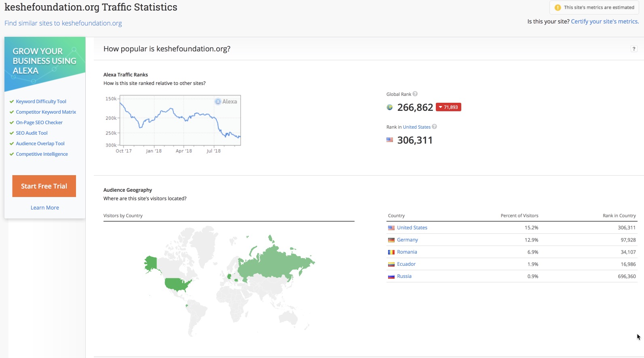Click the Learn More link
Image resolution: width=644 pixels, height=358 pixels.
click(x=45, y=208)
